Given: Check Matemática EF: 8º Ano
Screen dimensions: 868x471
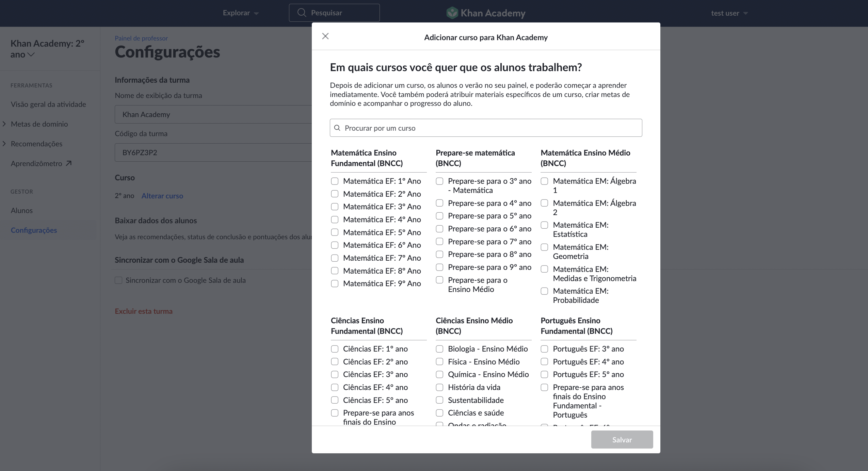Looking at the screenshot, I should click(x=335, y=271).
